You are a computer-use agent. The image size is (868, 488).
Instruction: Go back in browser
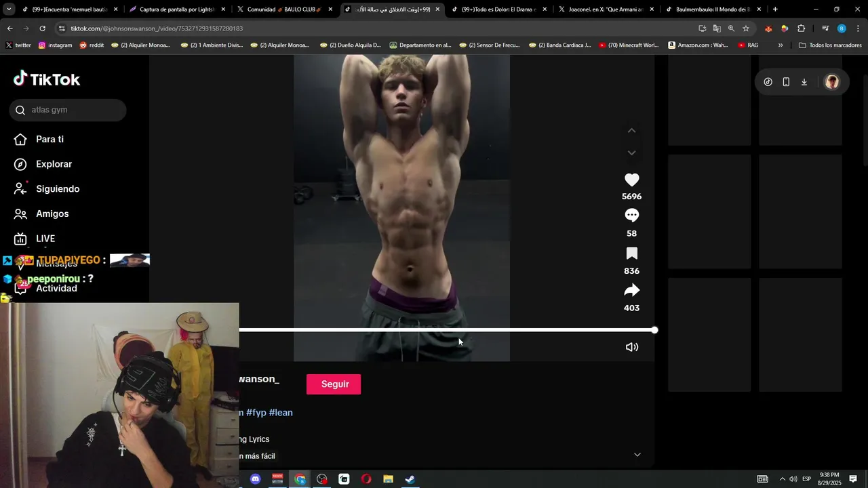click(x=9, y=28)
